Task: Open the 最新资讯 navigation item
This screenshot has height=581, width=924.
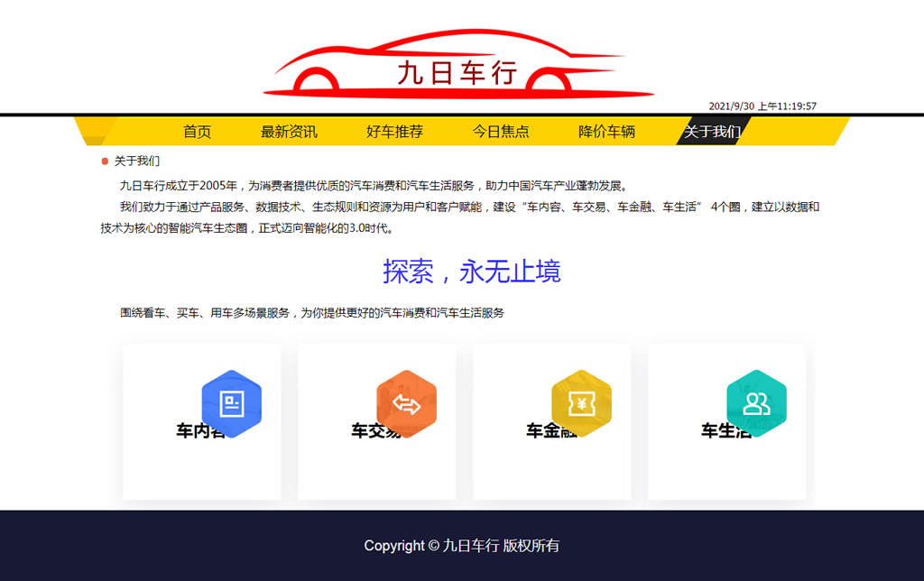Action: click(289, 132)
